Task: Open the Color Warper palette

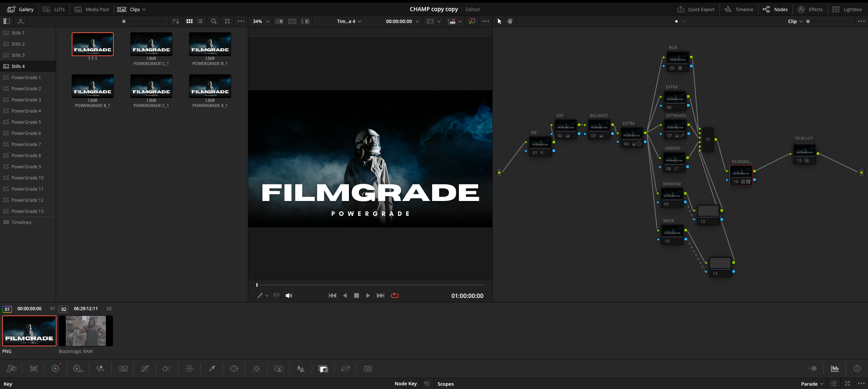Action: coord(190,369)
